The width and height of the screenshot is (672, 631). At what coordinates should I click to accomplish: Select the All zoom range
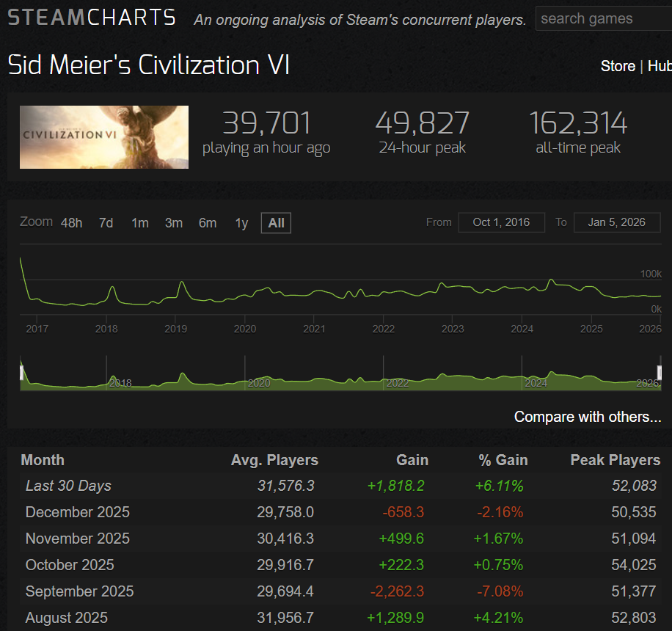tap(276, 223)
